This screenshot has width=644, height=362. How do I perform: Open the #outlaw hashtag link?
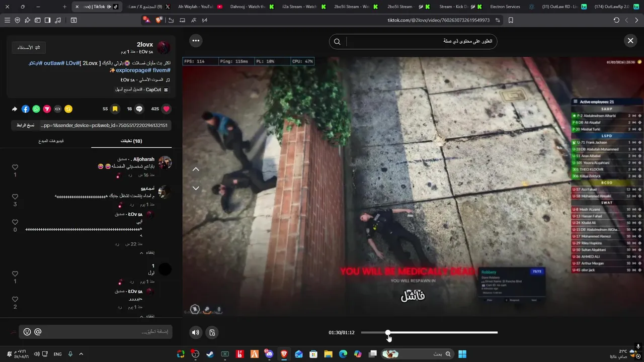54,63
